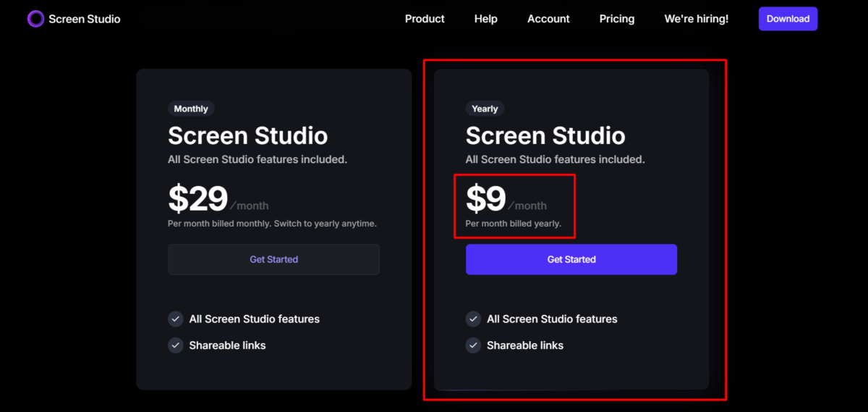Screen dimensions: 868x412
Task: Click 'Switch to yearly anytime' billing note
Action: pos(325,224)
